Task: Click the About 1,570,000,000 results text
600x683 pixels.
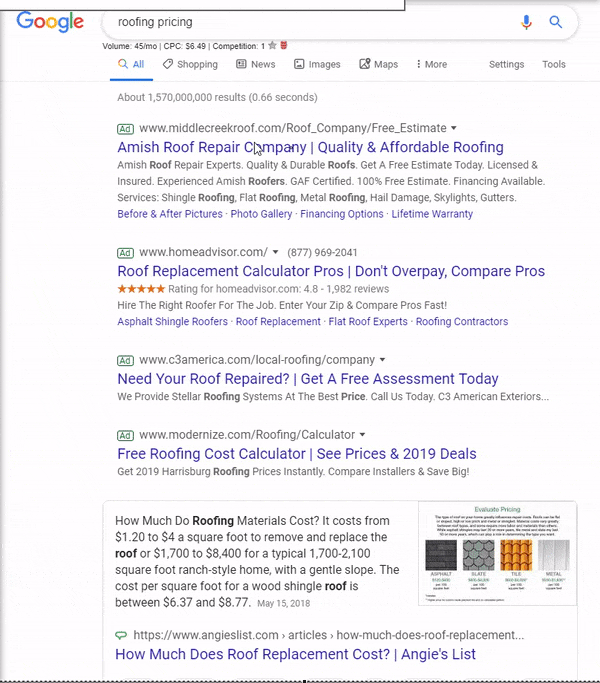Action: [217, 97]
